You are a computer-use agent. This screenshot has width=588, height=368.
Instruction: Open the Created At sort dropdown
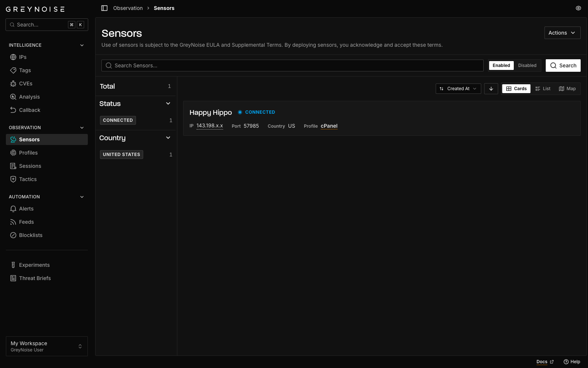pos(458,89)
